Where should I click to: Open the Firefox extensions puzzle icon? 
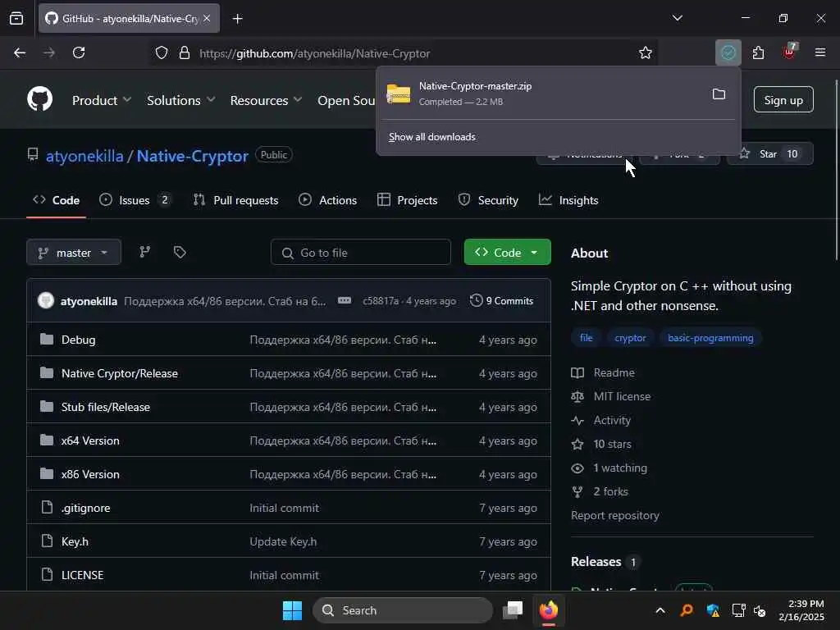pyautogui.click(x=758, y=52)
